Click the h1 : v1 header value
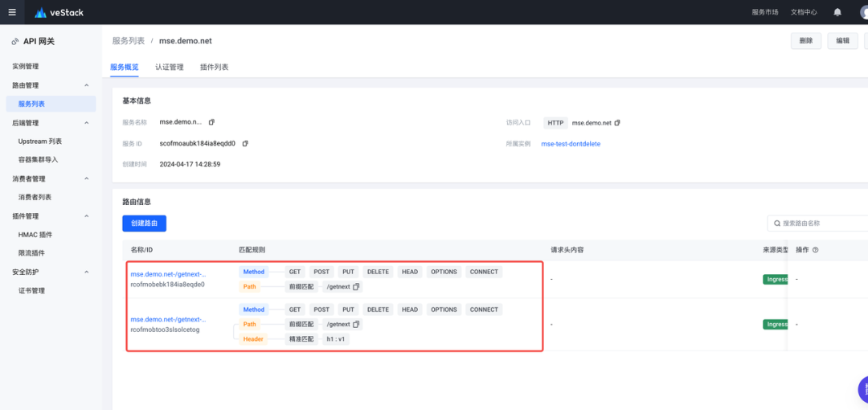The height and width of the screenshot is (410, 868). tap(336, 339)
